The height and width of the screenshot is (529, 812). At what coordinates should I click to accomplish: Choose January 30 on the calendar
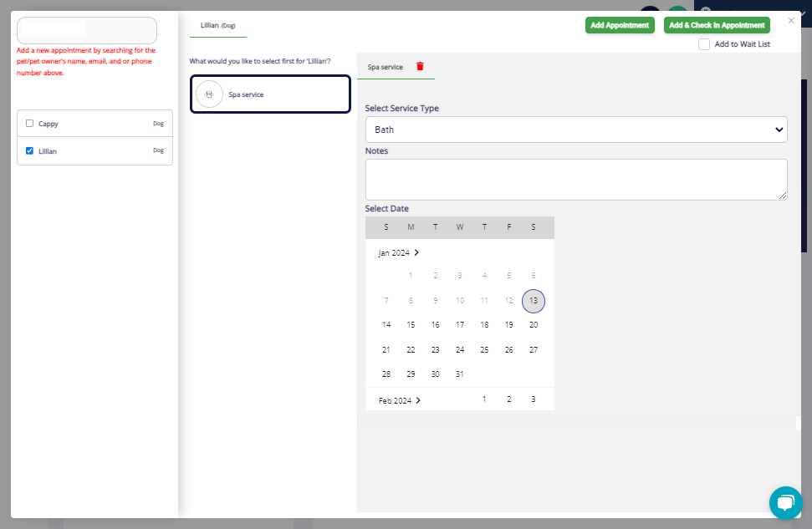[x=436, y=374]
